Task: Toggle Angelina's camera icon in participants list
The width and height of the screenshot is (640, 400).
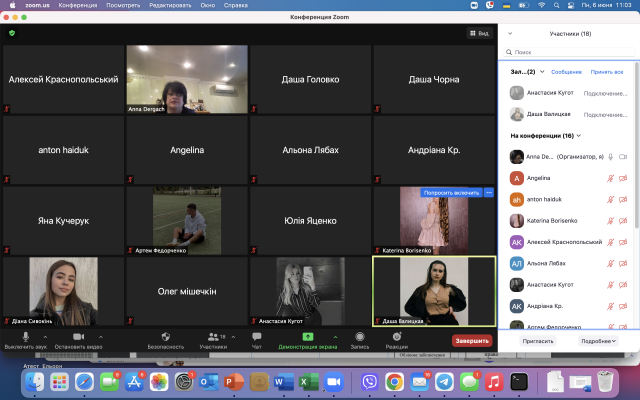Action: [623, 178]
